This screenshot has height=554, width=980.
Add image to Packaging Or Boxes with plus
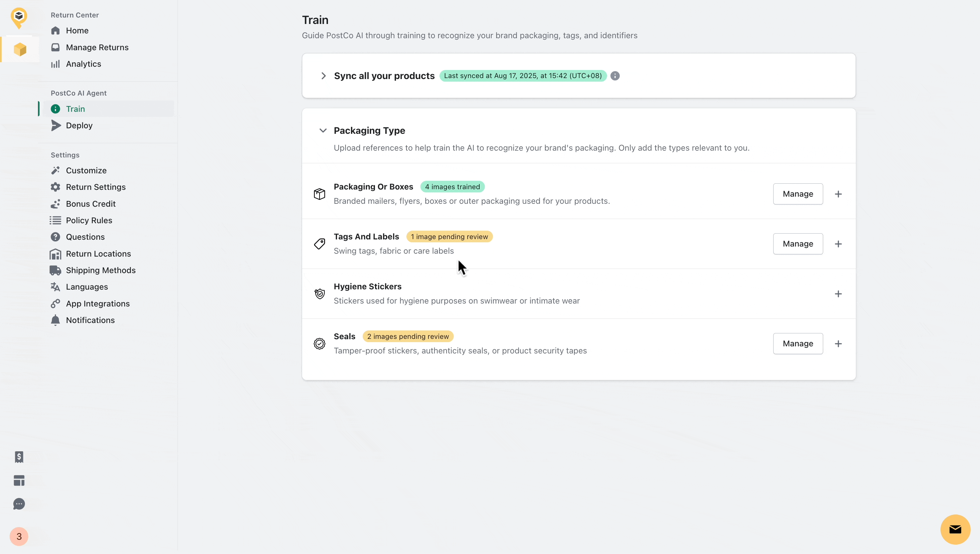(838, 194)
